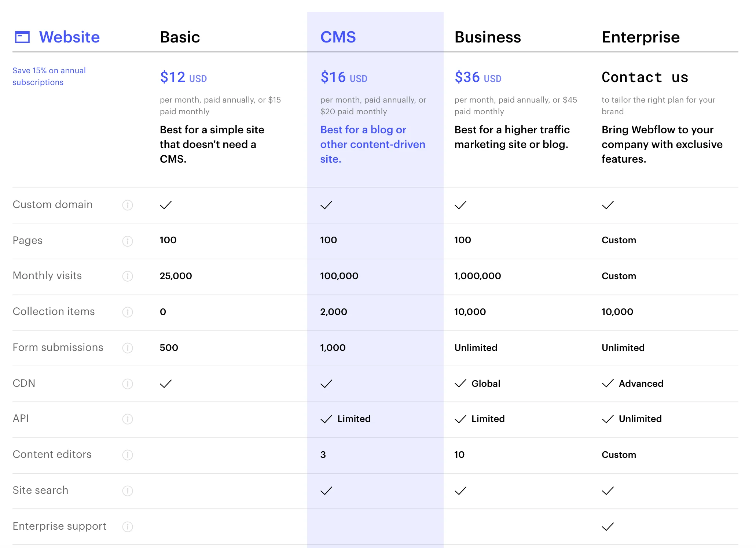This screenshot has height=548, width=756.
Task: Select the Basic plan heading
Action: [180, 37]
